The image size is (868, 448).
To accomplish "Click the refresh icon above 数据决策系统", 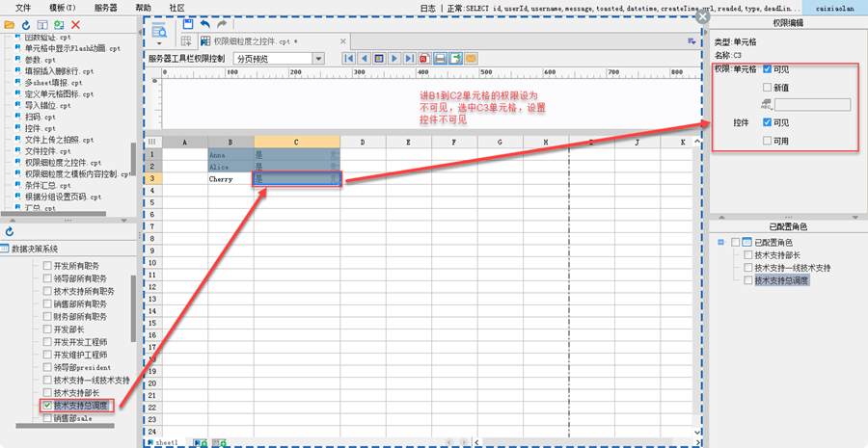I will 10,232.
